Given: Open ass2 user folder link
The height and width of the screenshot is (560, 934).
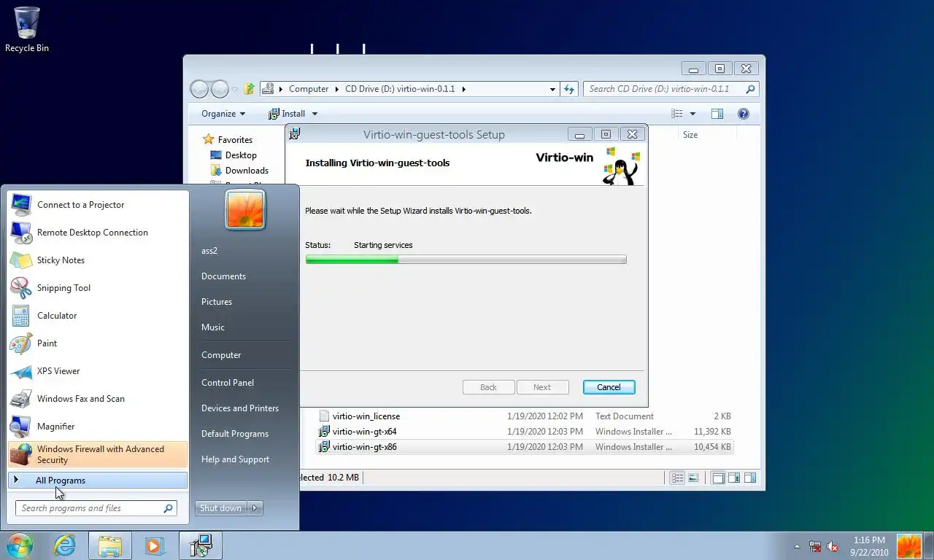Looking at the screenshot, I should click(209, 251).
